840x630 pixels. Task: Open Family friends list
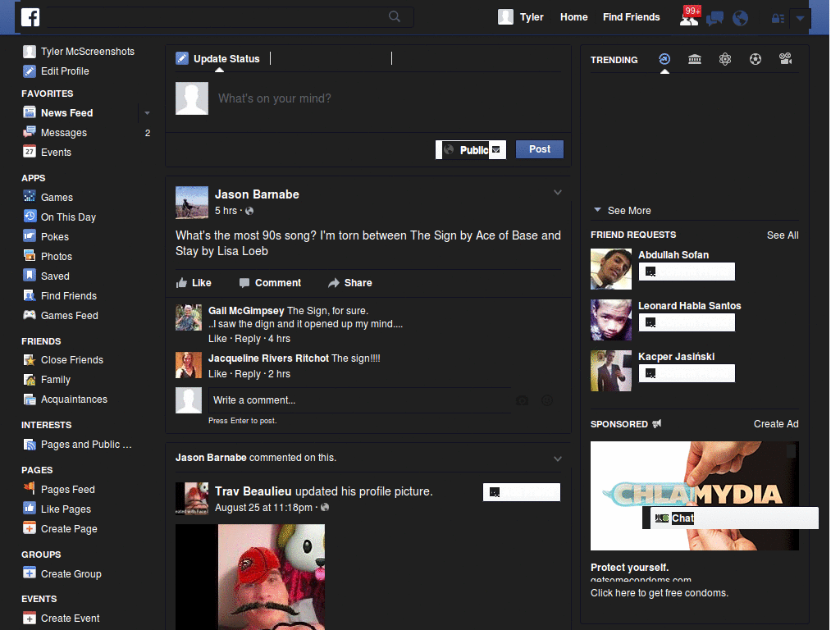(56, 379)
